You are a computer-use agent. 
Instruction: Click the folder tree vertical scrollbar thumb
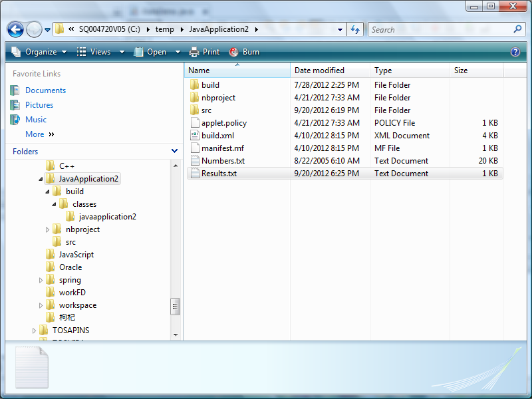(x=176, y=306)
